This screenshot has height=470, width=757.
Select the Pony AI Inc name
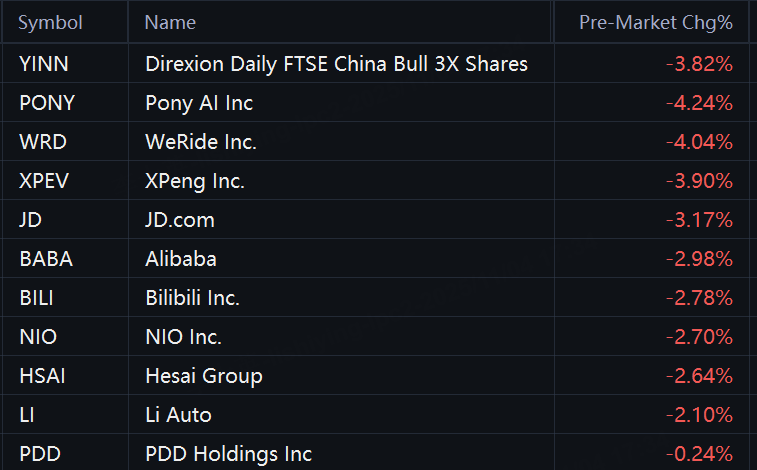[x=199, y=103]
